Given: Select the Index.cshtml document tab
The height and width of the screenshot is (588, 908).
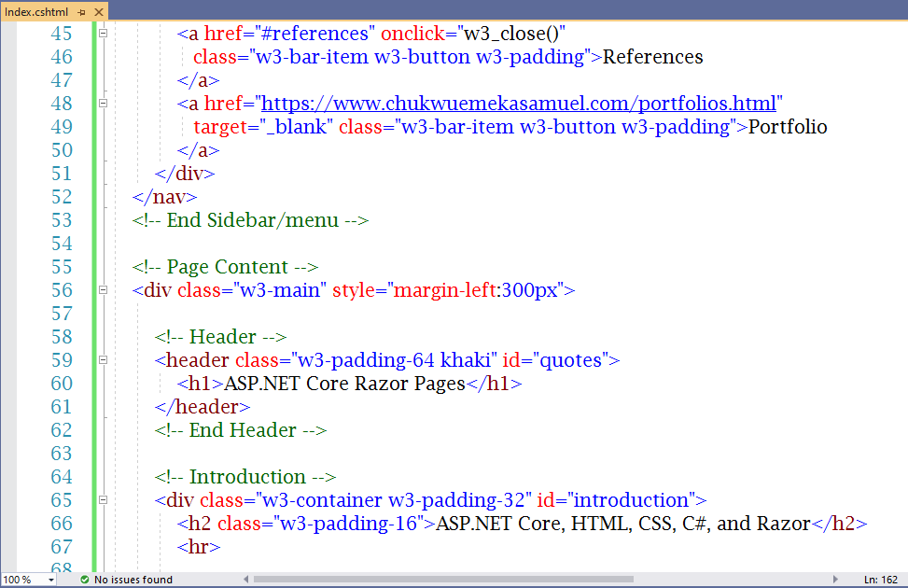Looking at the screenshot, I should [36, 12].
